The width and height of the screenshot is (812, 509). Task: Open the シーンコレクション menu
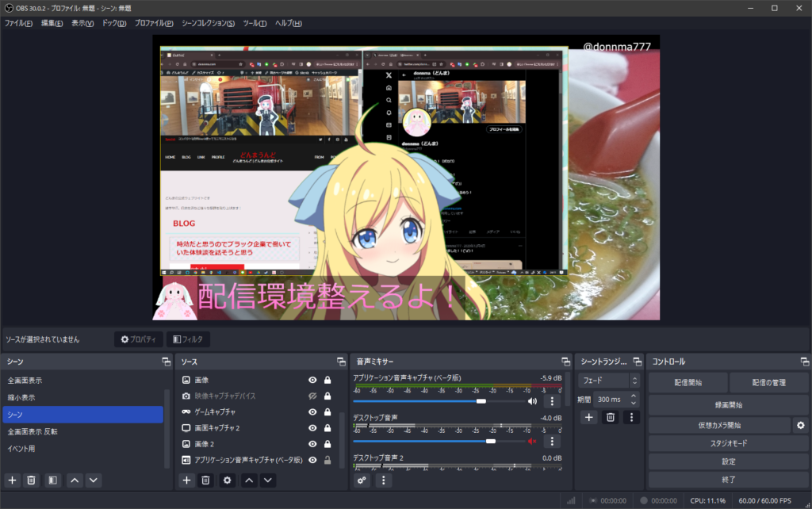tap(208, 23)
